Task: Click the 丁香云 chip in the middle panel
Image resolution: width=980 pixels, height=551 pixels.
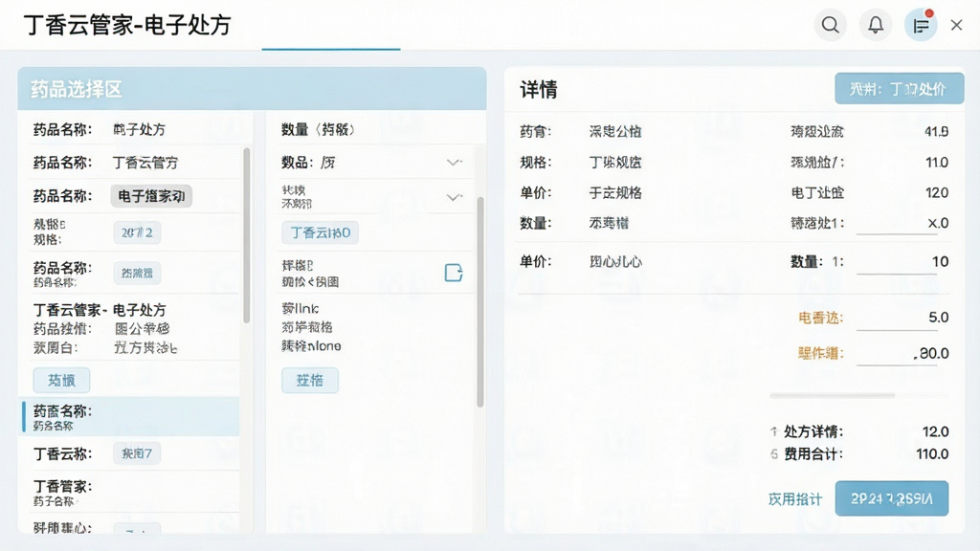Action: pyautogui.click(x=320, y=233)
